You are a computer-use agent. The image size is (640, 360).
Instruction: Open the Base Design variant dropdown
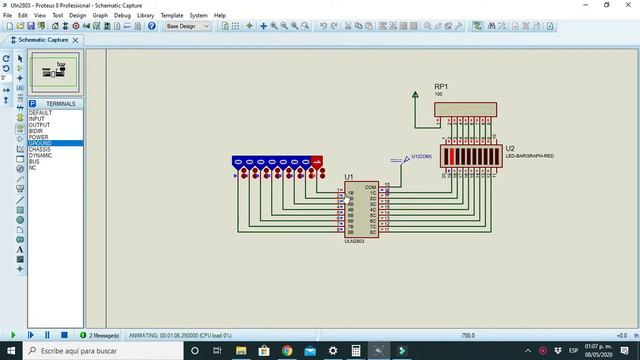click(188, 26)
